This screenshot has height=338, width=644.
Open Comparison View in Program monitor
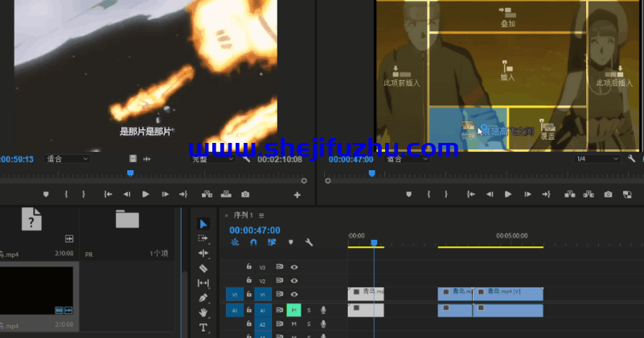(627, 195)
